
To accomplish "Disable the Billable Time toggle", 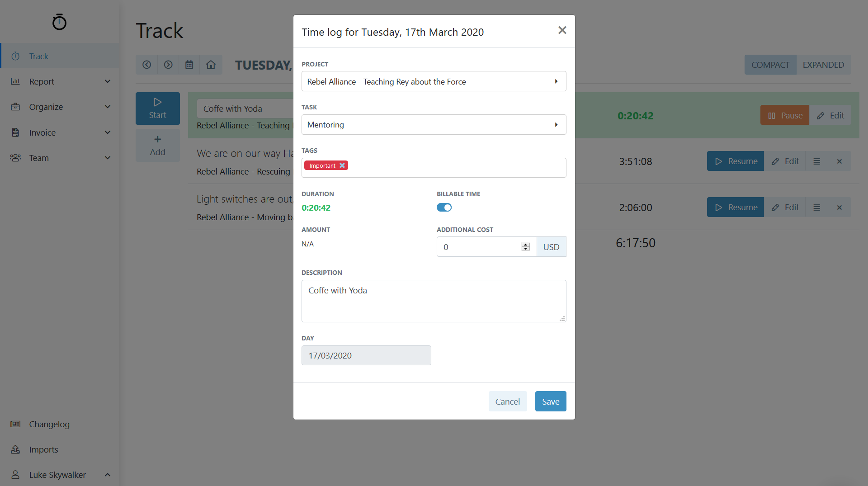I will click(x=444, y=207).
